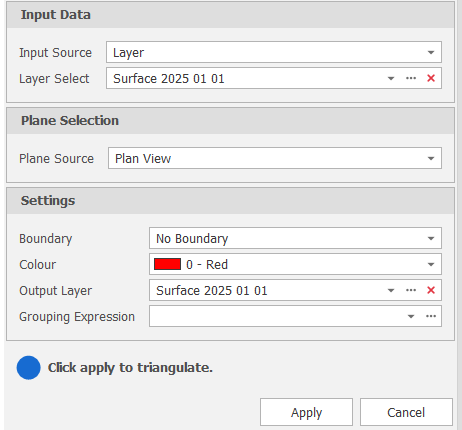Expand the Layer Select dropdown arrow
Screen dimensions: 462x430
pos(391,79)
